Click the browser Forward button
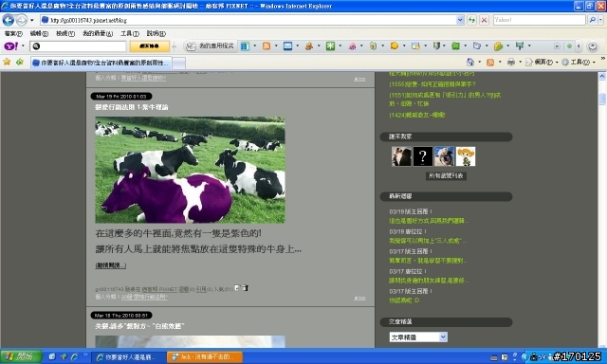 (x=21, y=20)
